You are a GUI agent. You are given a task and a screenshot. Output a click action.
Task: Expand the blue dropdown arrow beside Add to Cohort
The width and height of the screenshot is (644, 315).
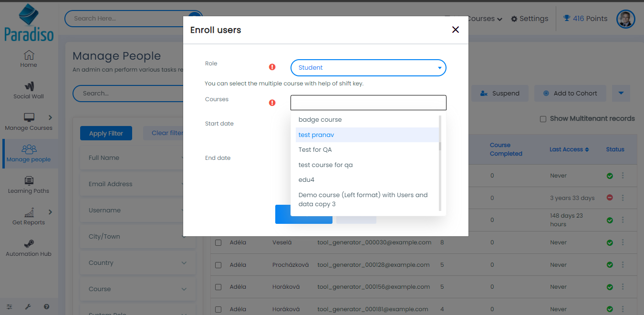(621, 93)
